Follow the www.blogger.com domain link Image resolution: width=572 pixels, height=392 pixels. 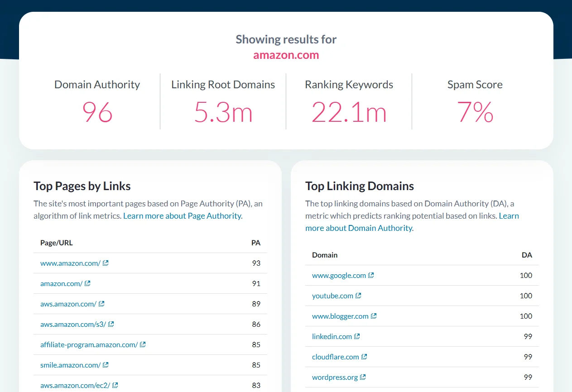[x=340, y=316]
